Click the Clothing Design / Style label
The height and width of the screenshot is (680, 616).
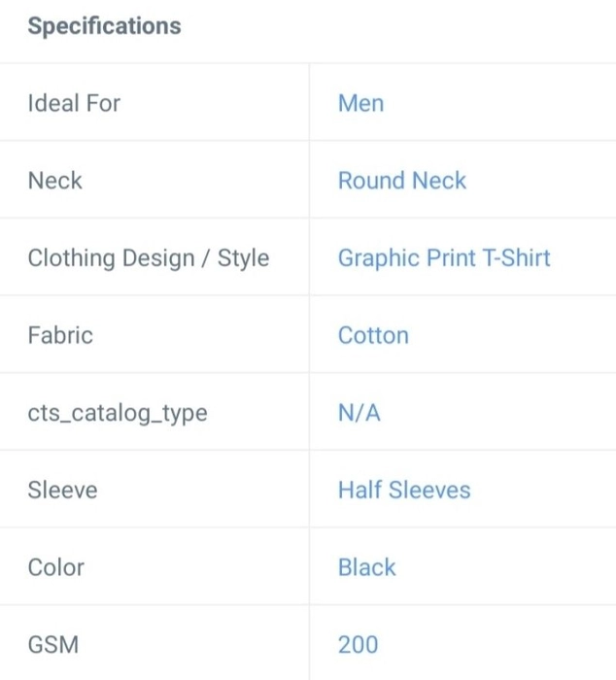click(x=149, y=258)
